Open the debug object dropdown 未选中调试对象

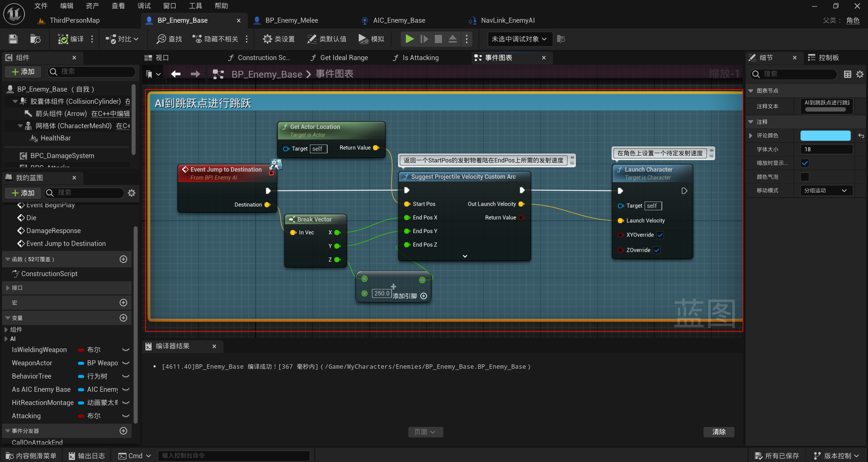519,39
